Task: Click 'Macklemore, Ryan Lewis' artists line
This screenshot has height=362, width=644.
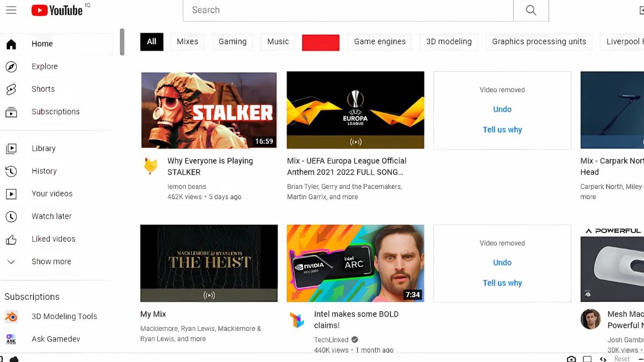Action: click(x=201, y=334)
